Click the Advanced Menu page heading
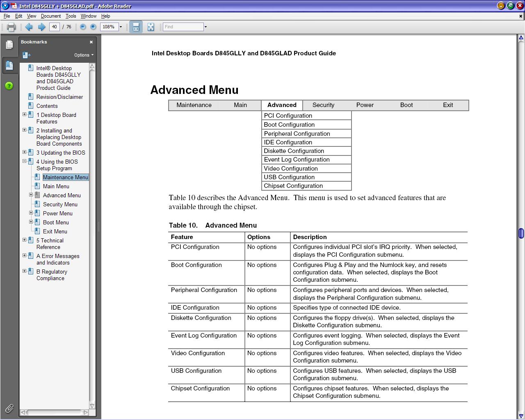Viewport: 525px width, 420px height. tap(194, 90)
